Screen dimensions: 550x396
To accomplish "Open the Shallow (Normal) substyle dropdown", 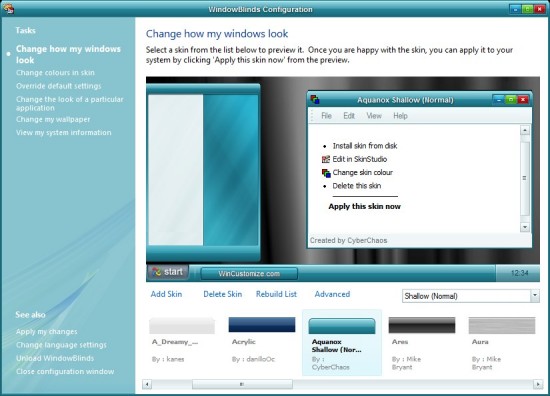I will point(535,296).
